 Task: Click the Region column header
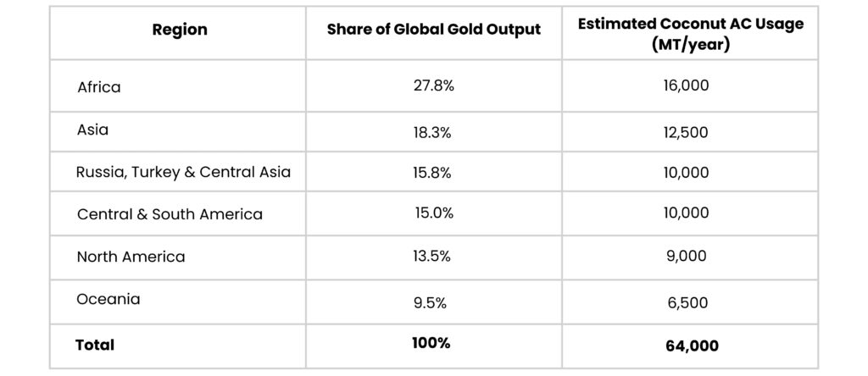click(180, 30)
